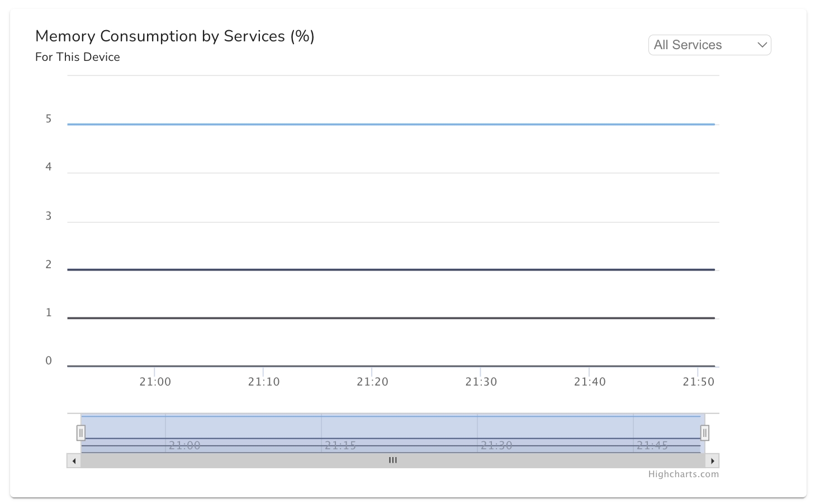Image resolution: width=815 pixels, height=504 pixels.
Task: Click the 21:50 x-axis label
Action: point(698,382)
